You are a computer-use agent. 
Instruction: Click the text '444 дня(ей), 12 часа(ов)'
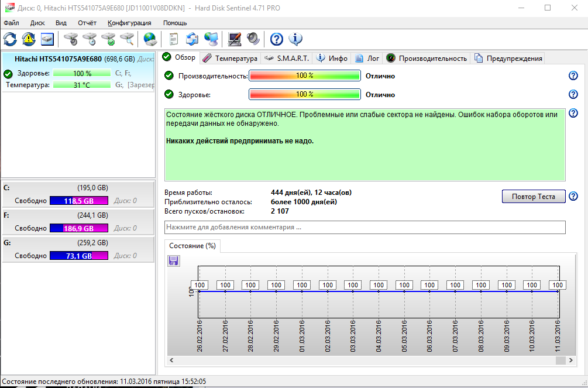pyautogui.click(x=311, y=193)
